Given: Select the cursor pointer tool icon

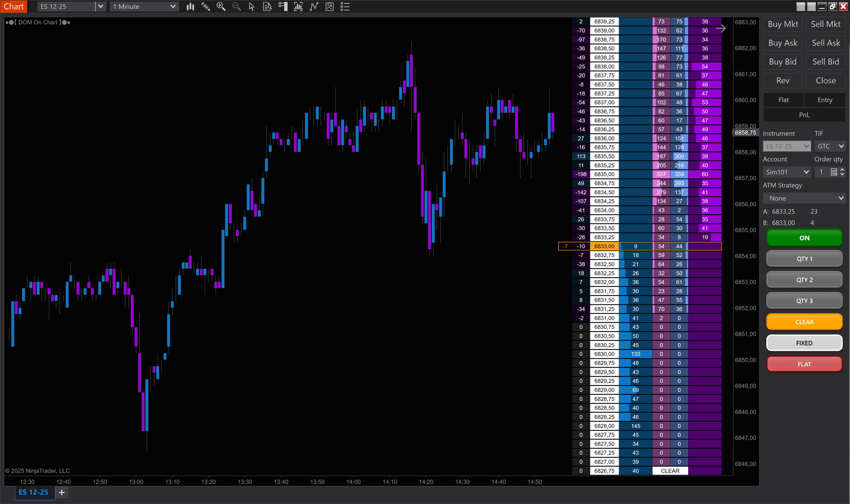Looking at the screenshot, I should 252,6.
